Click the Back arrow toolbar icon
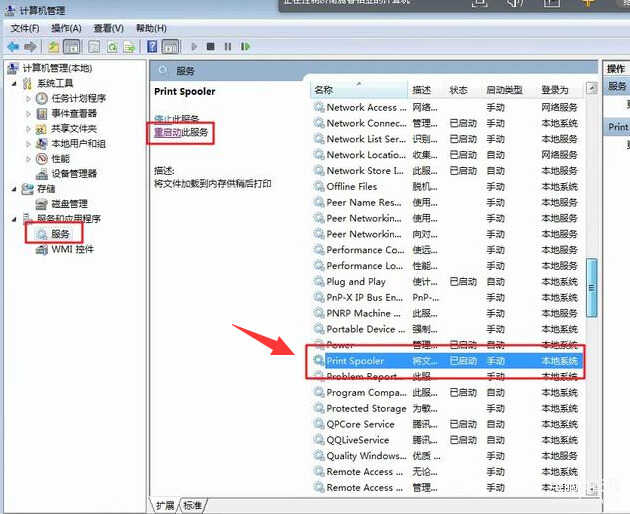 tap(13, 47)
